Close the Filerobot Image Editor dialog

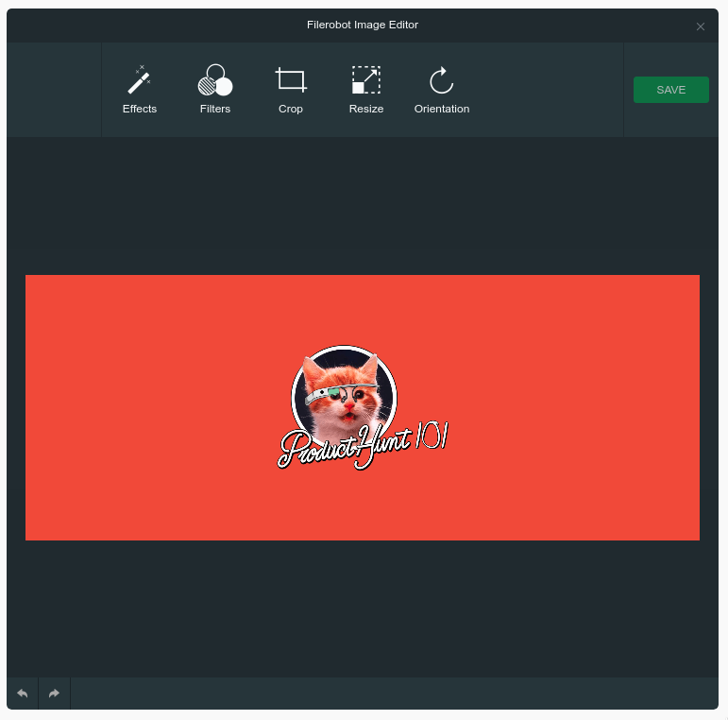pyautogui.click(x=700, y=27)
